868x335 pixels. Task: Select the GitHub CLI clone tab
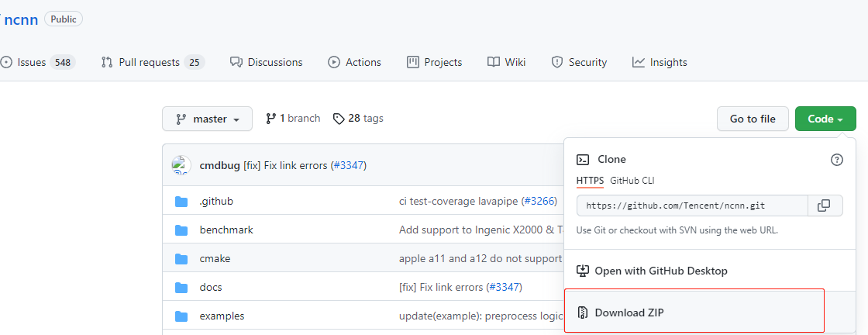(x=632, y=181)
